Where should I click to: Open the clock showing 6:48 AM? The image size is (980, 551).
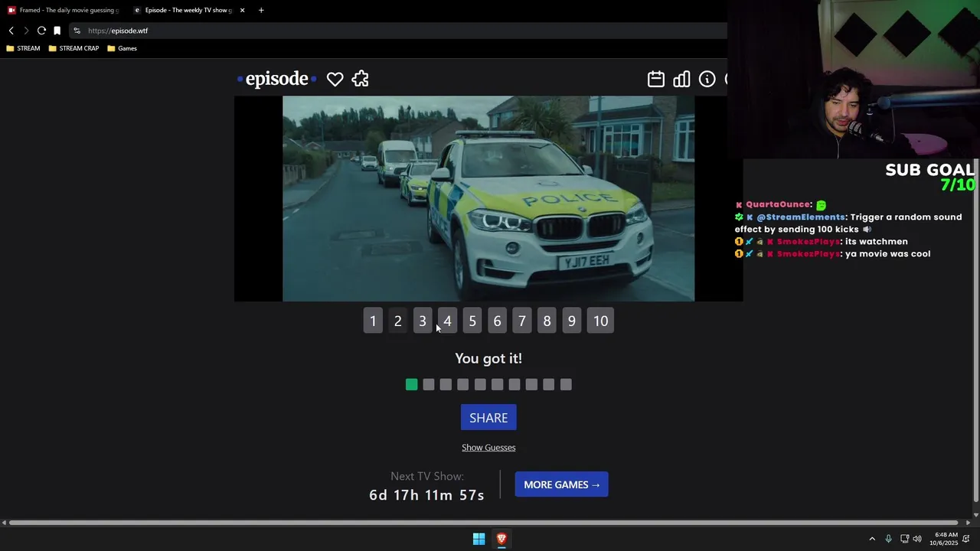click(945, 539)
